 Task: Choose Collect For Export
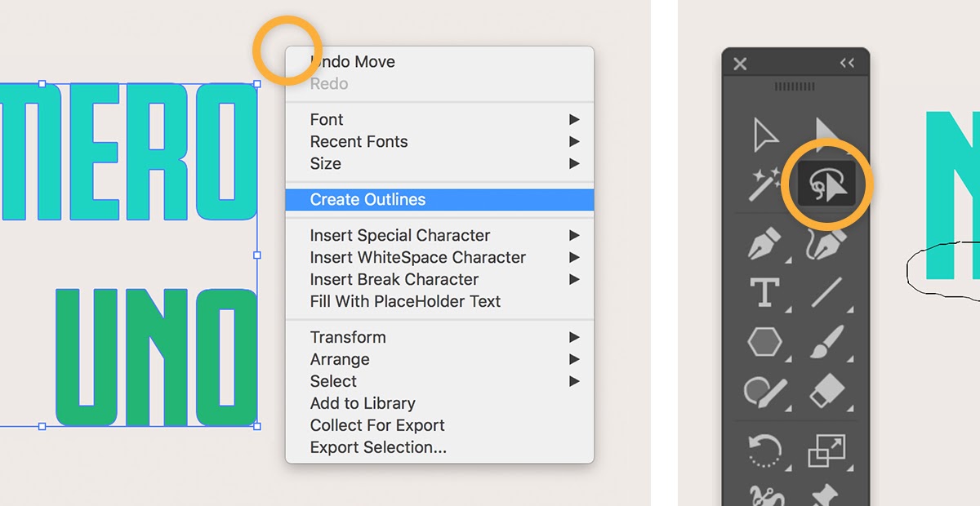tap(439, 426)
